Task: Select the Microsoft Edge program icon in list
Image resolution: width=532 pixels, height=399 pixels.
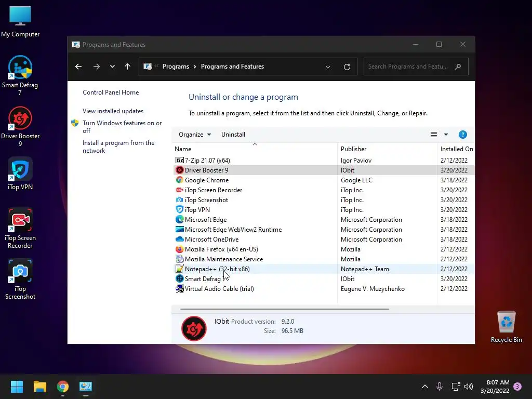Action: [x=179, y=220]
